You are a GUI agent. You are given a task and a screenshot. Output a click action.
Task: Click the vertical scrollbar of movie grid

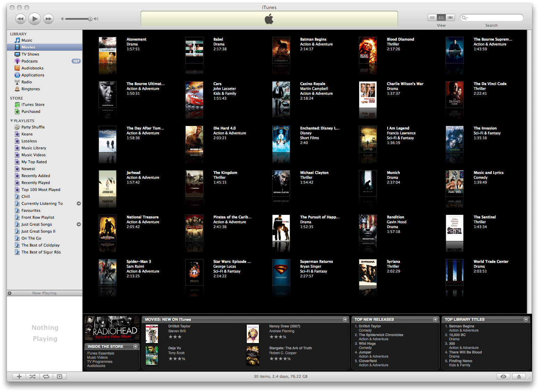tap(530, 172)
